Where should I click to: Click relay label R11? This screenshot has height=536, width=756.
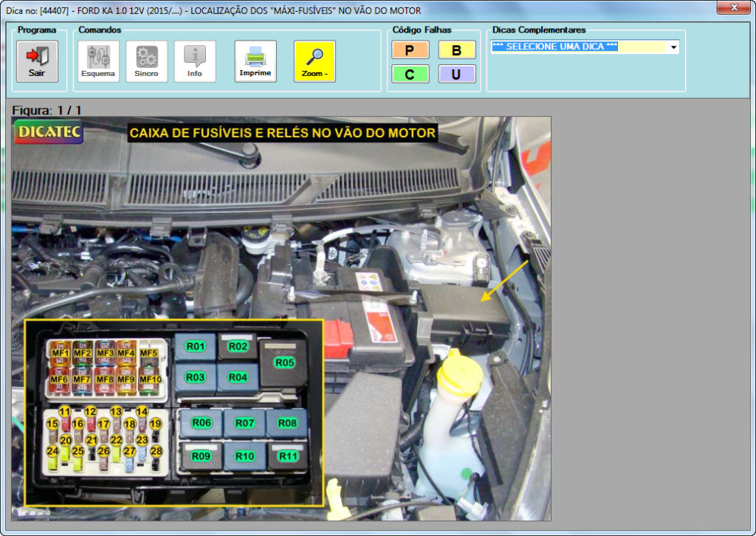[x=289, y=456]
